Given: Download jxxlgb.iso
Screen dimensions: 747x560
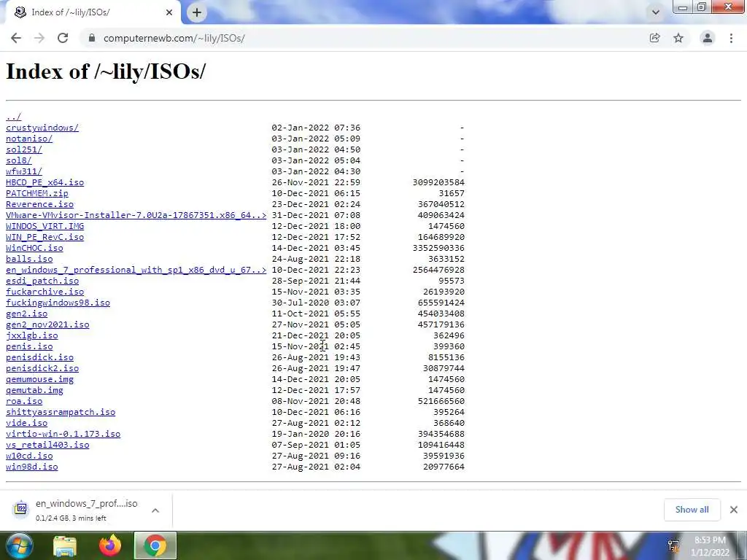Looking at the screenshot, I should coord(32,335).
